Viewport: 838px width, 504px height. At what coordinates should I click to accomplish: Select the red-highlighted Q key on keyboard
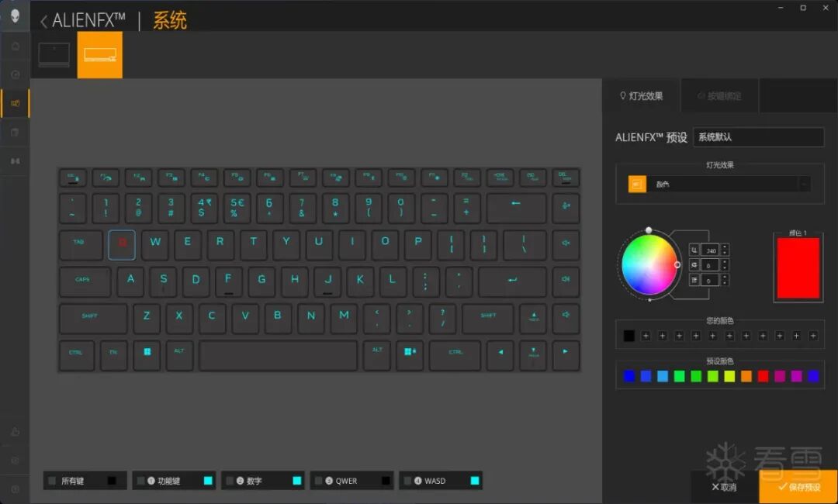pos(122,245)
